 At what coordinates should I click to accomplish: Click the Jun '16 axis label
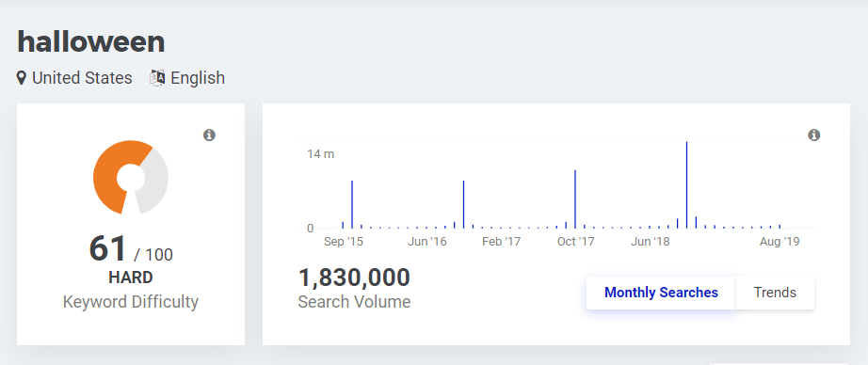pos(426,242)
